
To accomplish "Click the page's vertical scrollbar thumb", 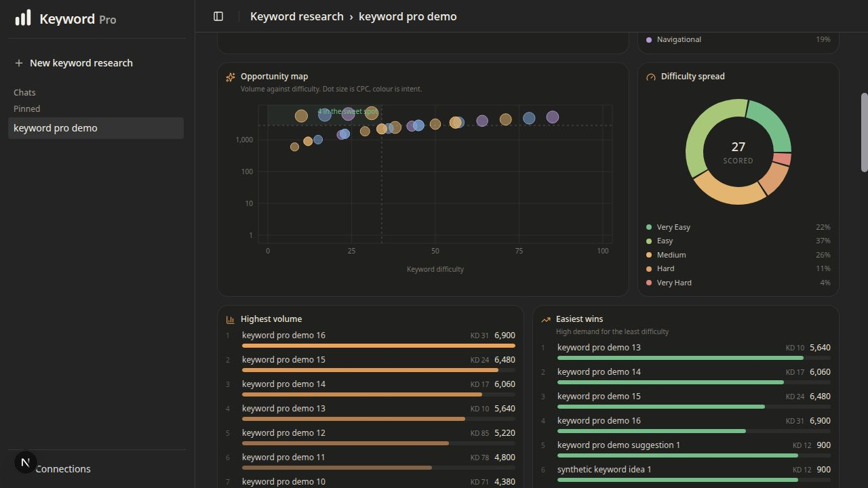I will click(864, 132).
